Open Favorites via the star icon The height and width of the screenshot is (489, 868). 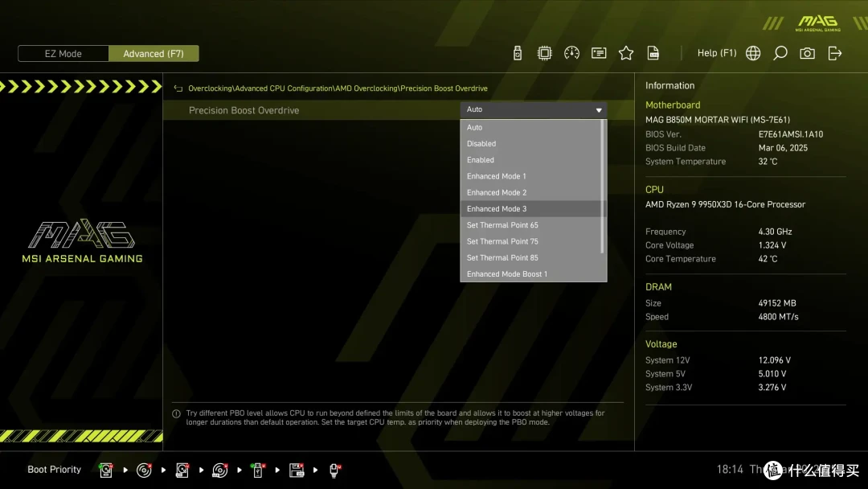(x=625, y=53)
